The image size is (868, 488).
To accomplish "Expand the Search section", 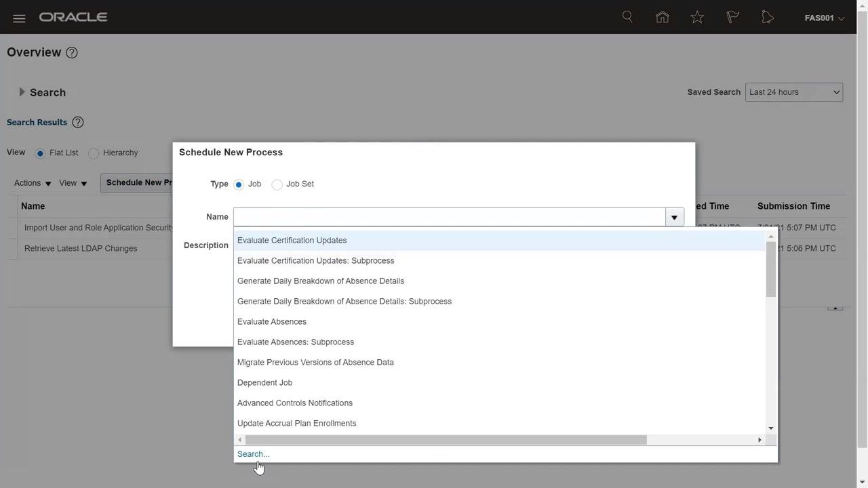I will (x=22, y=92).
